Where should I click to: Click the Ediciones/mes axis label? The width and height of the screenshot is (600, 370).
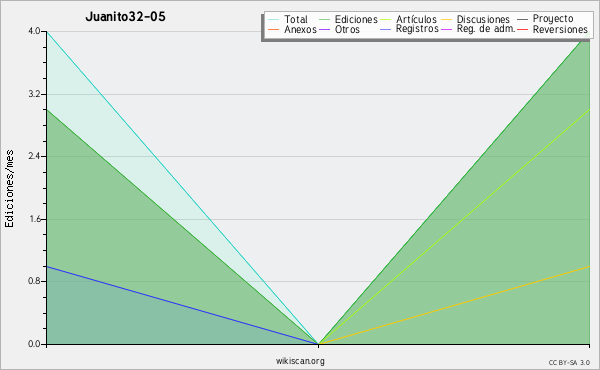(x=9, y=189)
